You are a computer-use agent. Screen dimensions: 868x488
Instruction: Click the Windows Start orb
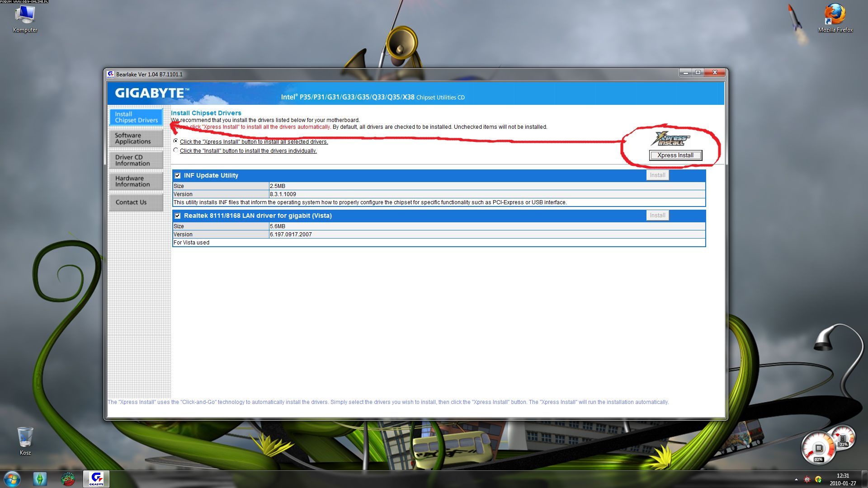click(12, 479)
